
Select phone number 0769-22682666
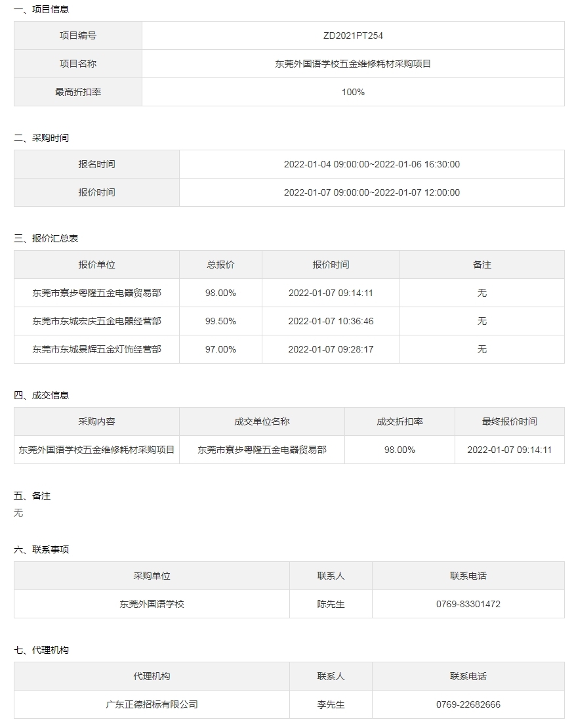(x=468, y=705)
